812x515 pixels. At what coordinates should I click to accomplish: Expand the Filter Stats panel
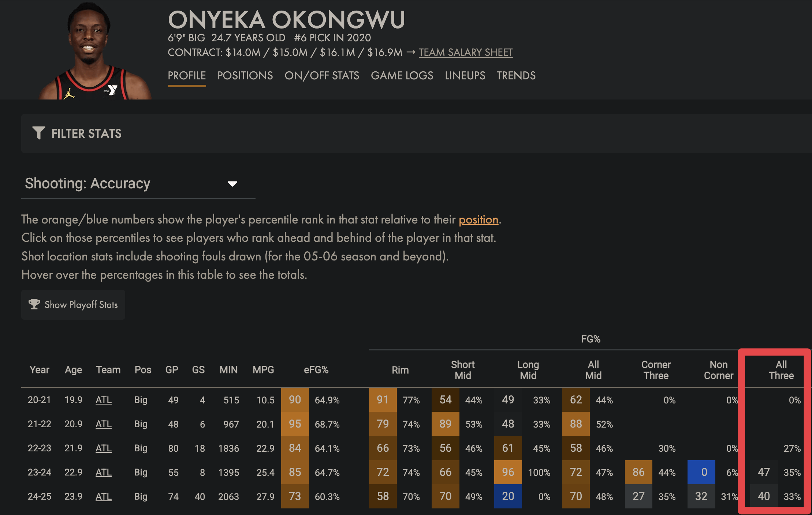click(86, 134)
